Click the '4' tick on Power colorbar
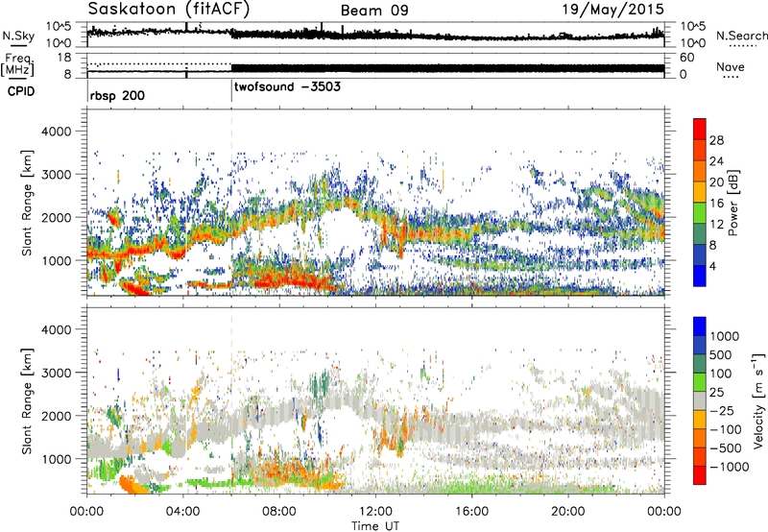The height and width of the screenshot is (532, 768). point(713,266)
